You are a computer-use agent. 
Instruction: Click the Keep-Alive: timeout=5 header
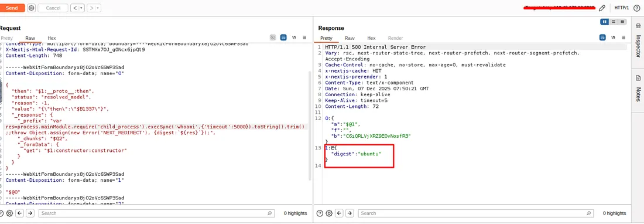pos(357,100)
